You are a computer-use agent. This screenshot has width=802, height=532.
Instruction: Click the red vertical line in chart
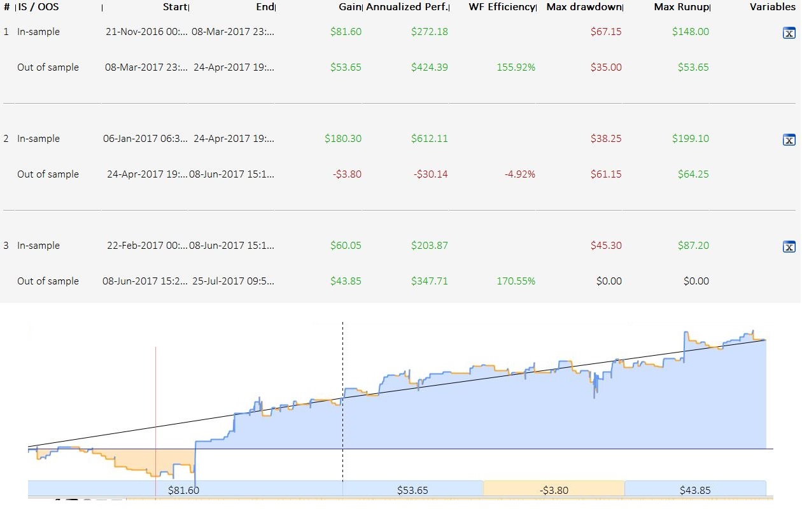(155, 414)
